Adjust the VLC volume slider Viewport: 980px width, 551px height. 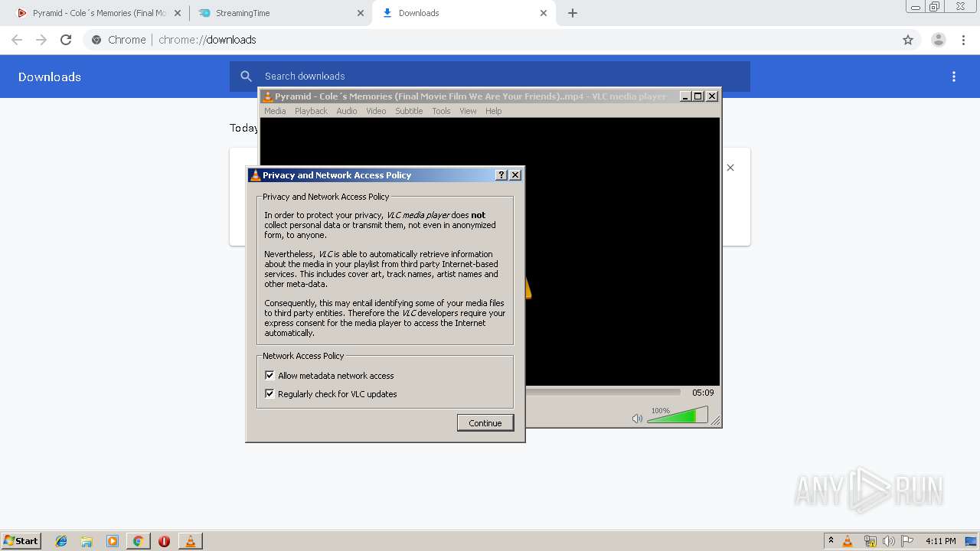677,416
